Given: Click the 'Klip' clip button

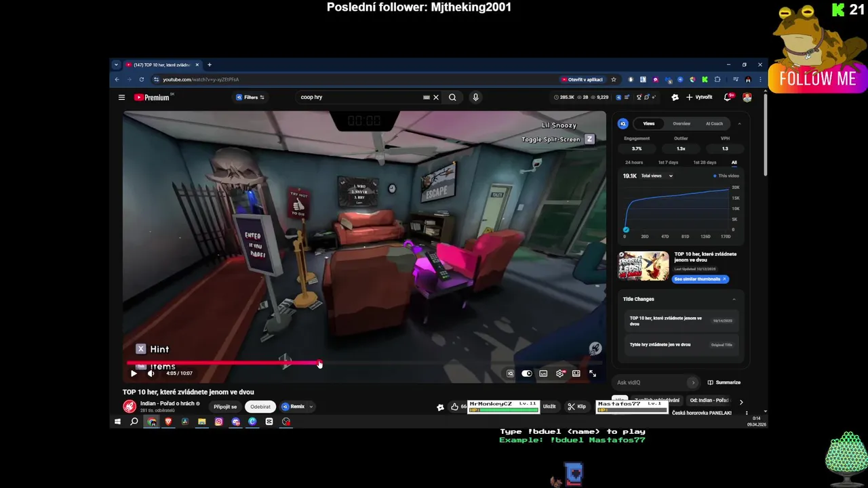Looking at the screenshot, I should point(576,407).
